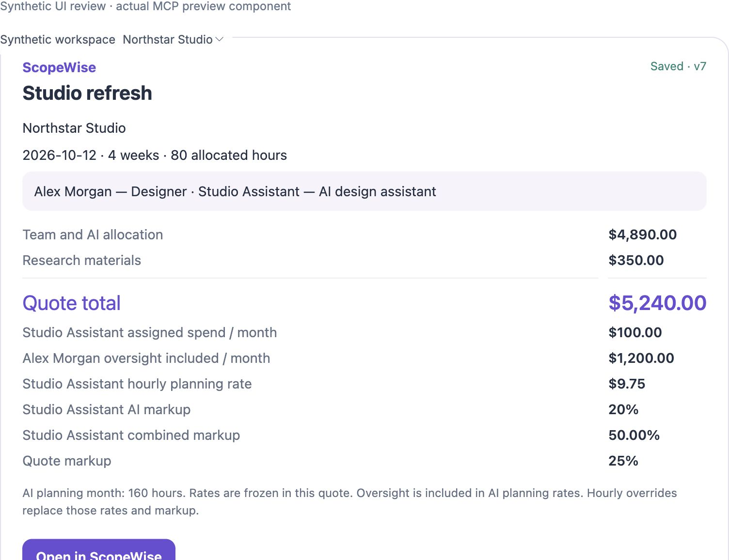Image resolution: width=729 pixels, height=560 pixels.
Task: Open the Northstar Studio workspace dropdown
Action: point(173,39)
